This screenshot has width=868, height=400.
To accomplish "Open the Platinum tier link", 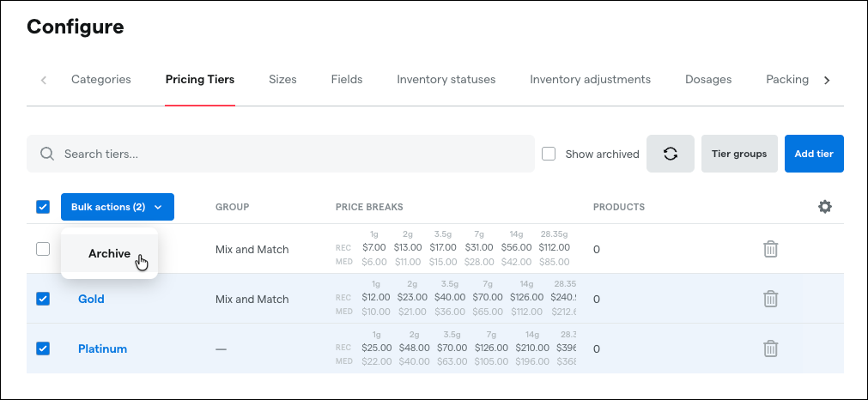I will pos(102,348).
